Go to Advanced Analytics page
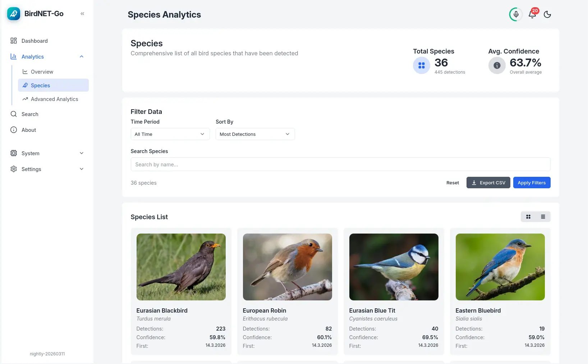 pos(54,99)
